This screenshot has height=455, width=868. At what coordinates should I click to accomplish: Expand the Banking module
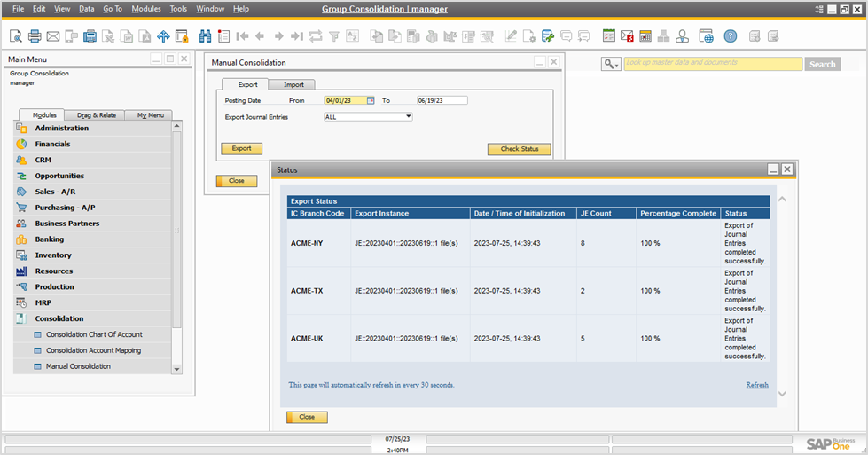50,239
